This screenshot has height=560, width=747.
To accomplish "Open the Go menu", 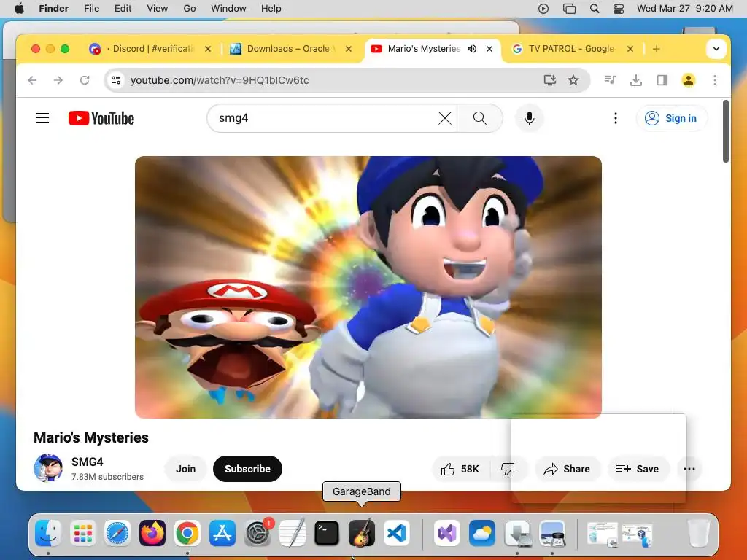I will (x=190, y=9).
